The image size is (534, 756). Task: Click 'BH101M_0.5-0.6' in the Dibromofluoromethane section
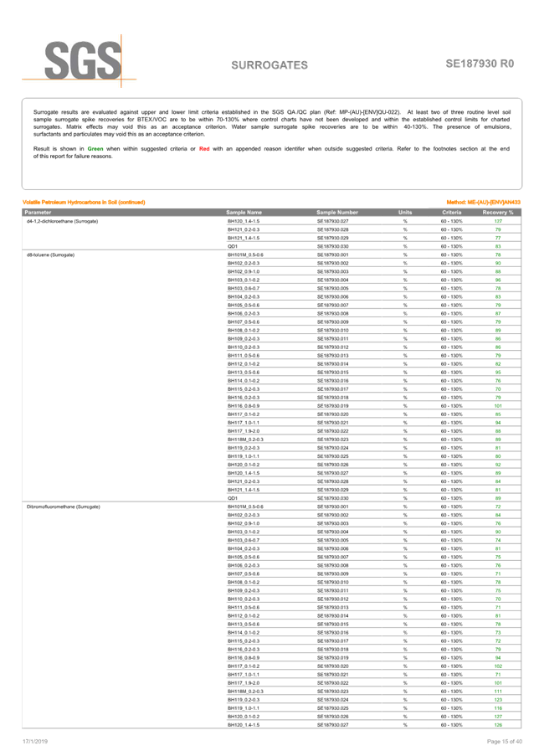[245, 507]
